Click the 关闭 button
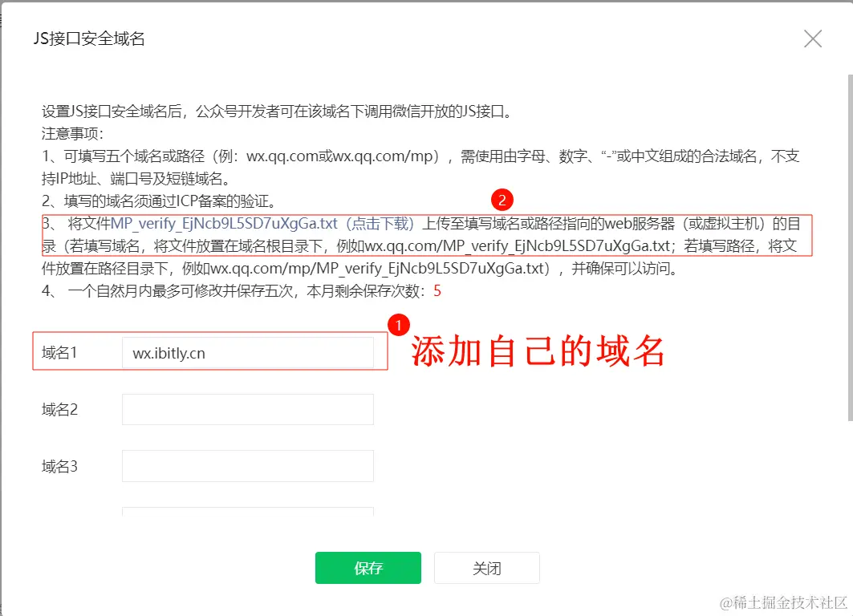This screenshot has width=853, height=616. pos(487,568)
